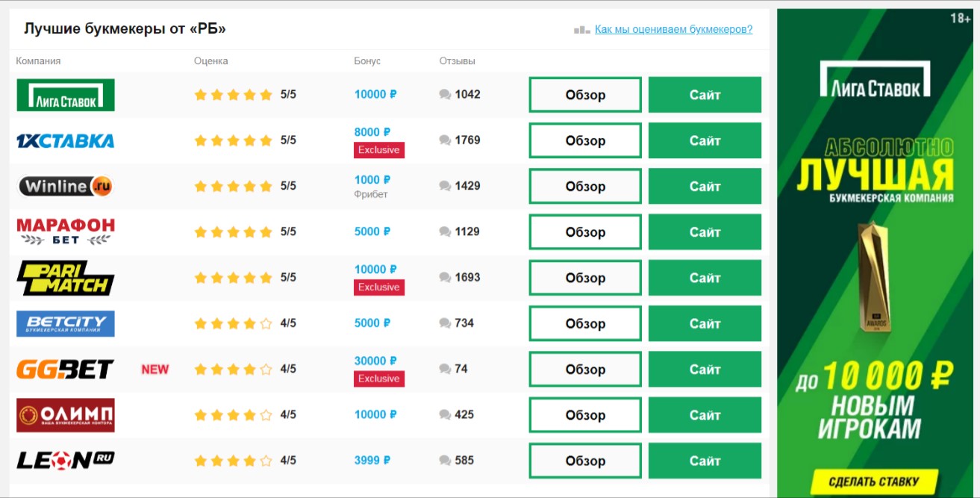Visit Сайт for Leon
Viewport: 980px width, 498px height.
click(x=705, y=461)
